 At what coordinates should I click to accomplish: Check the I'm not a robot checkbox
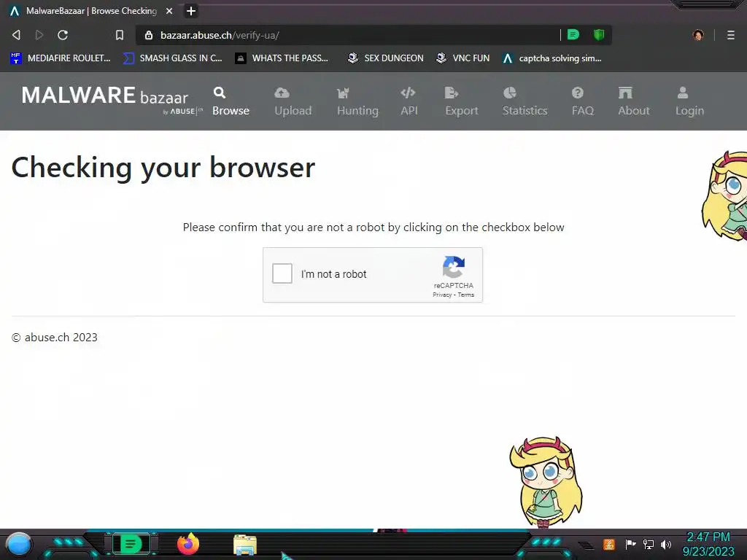tap(282, 273)
